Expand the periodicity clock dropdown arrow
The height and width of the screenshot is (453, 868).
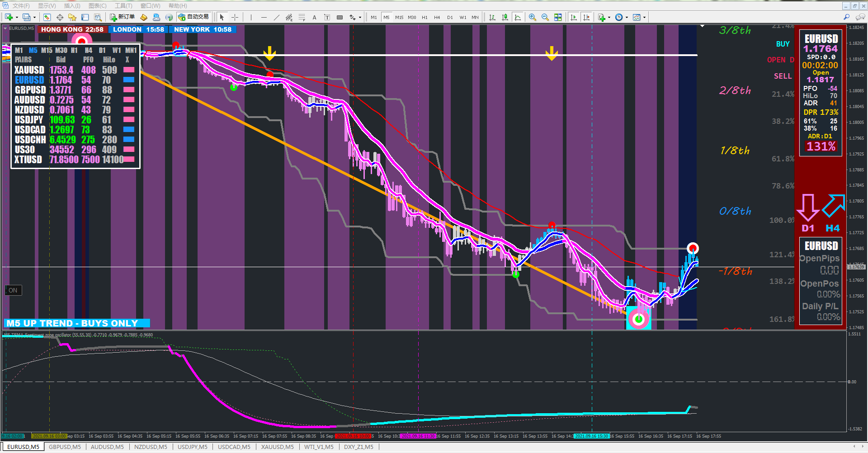coord(627,18)
